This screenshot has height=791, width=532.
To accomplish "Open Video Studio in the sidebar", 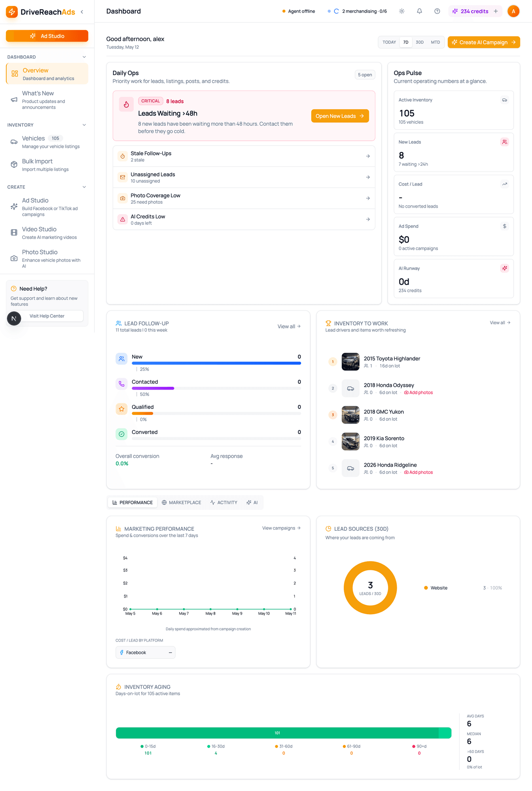I will (x=47, y=233).
